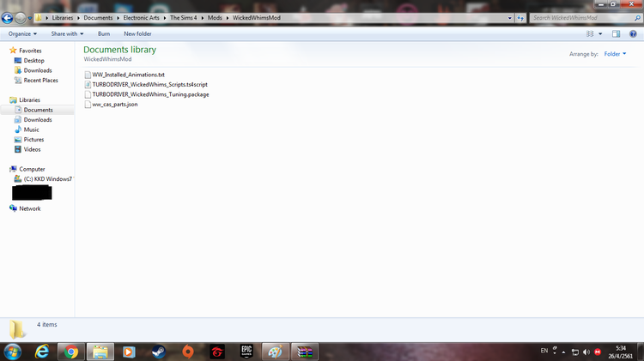
Task: Open the Share with menu
Action: click(x=67, y=34)
